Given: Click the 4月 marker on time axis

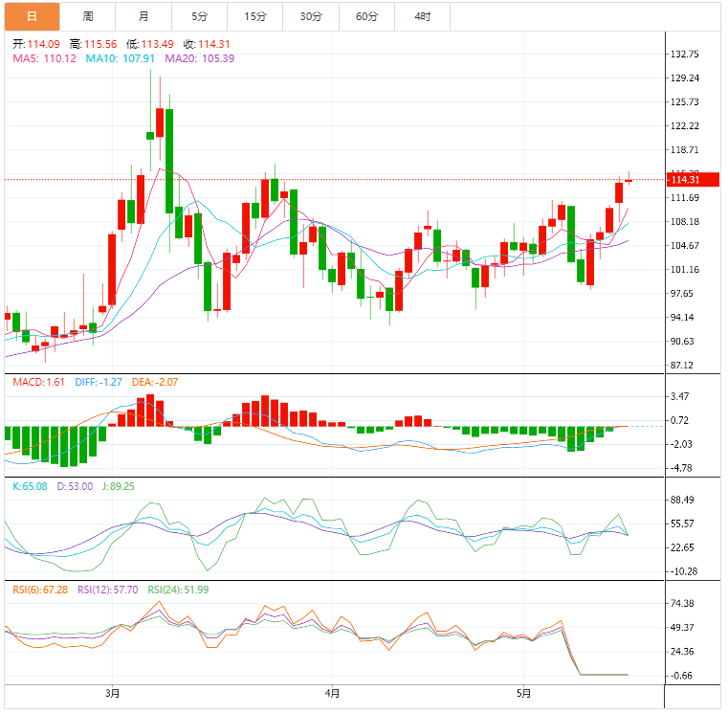Looking at the screenshot, I should click(x=332, y=692).
